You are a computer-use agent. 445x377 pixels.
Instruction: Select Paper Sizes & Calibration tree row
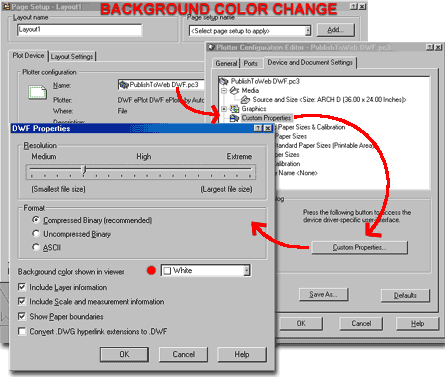coord(311,127)
